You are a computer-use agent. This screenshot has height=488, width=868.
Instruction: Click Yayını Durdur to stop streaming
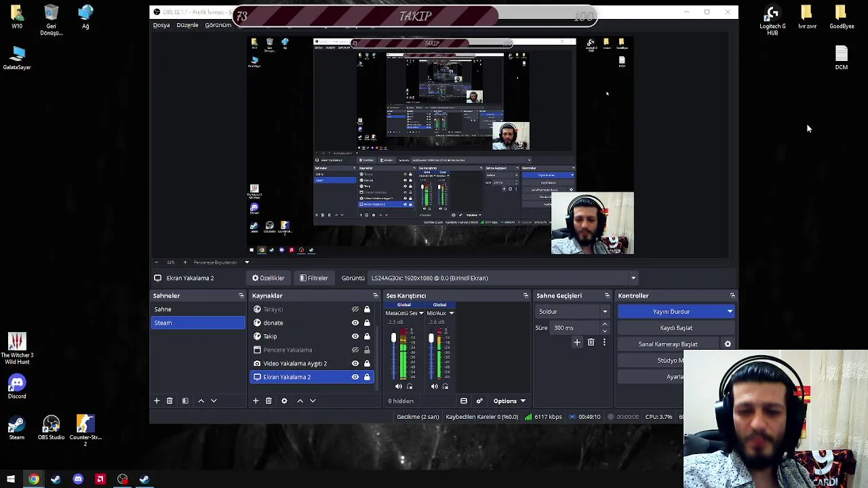point(671,312)
